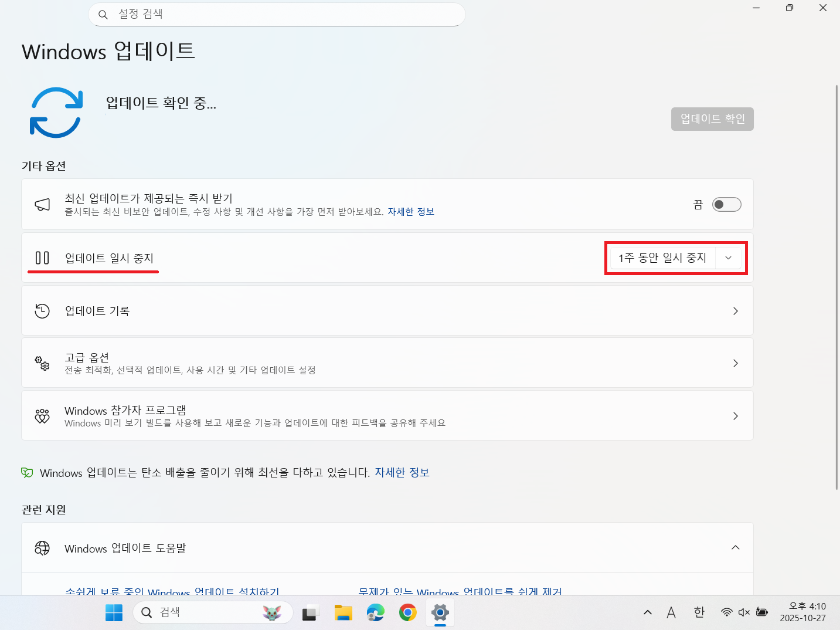
Task: Collapse the Windows 업데이트 도움말 section
Action: click(736, 548)
